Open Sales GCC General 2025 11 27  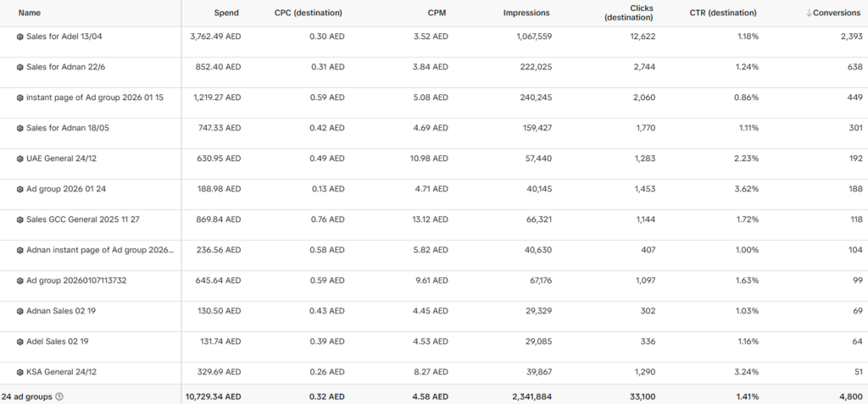[x=82, y=219]
